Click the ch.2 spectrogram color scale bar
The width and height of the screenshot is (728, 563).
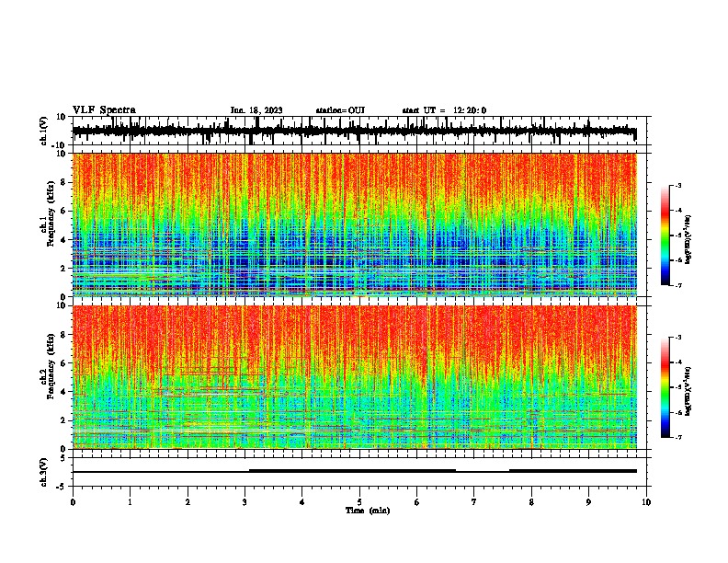[665, 387]
